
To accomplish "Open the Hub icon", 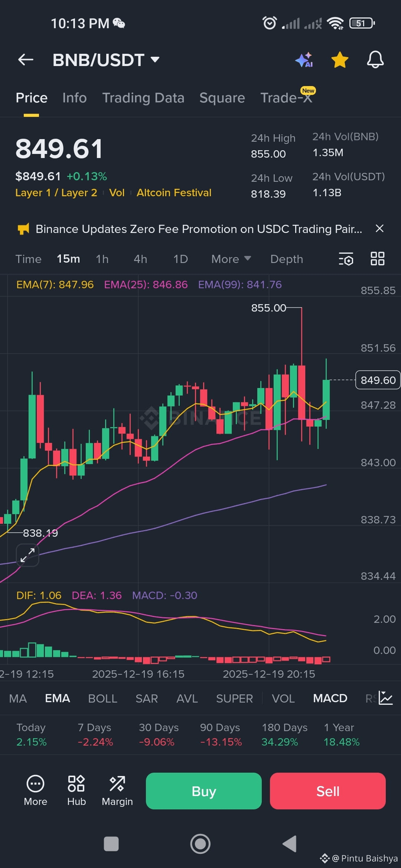I will coord(76,791).
